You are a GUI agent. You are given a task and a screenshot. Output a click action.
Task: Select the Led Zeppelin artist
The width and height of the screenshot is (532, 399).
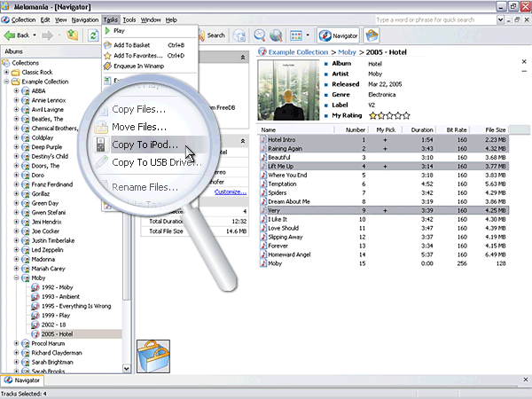[x=47, y=250]
